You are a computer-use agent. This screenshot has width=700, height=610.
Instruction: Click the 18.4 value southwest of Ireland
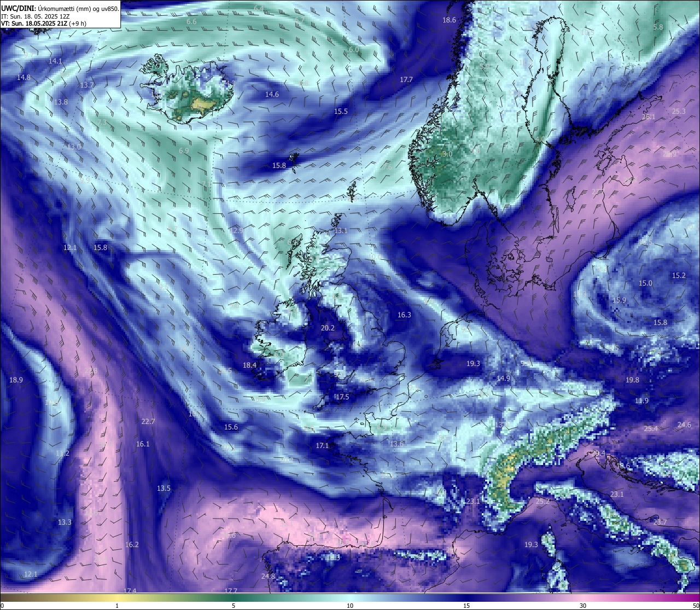(249, 365)
